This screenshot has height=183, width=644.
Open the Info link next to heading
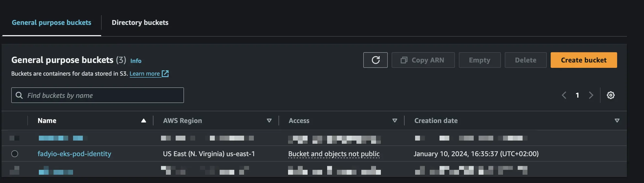click(x=136, y=61)
